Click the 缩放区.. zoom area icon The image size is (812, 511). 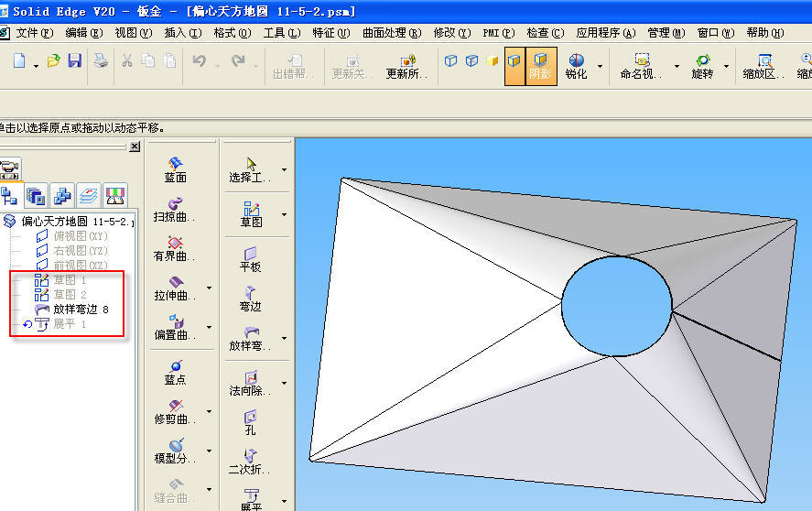coord(763,66)
